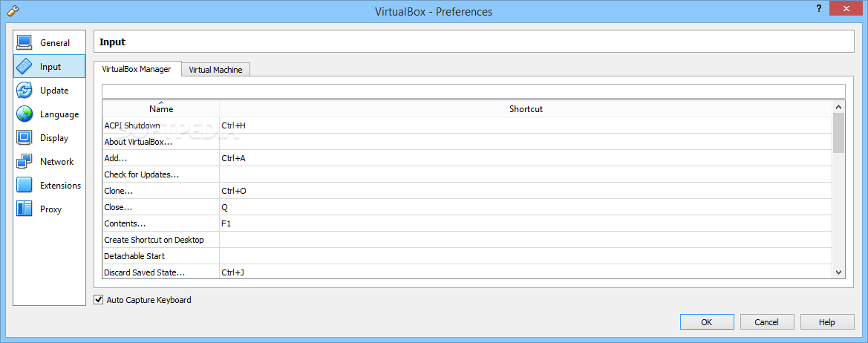
Task: Open the Update settings icon
Action: (x=25, y=91)
